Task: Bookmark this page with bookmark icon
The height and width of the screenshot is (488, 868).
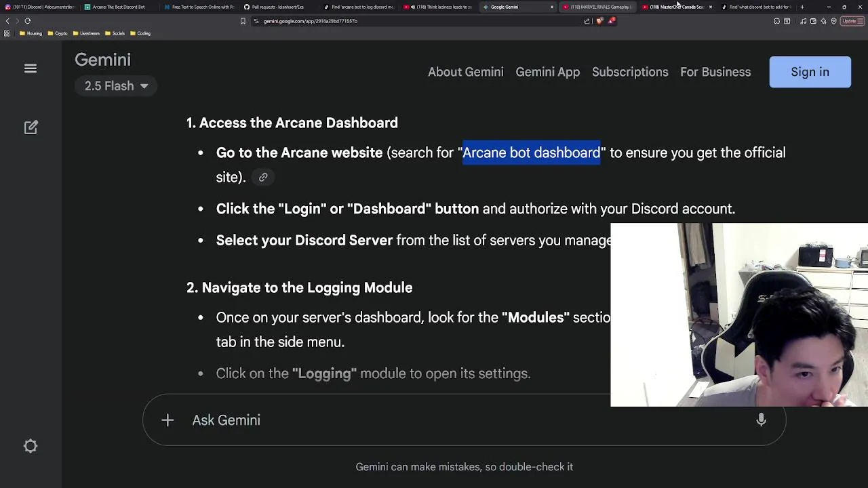Action: (243, 21)
